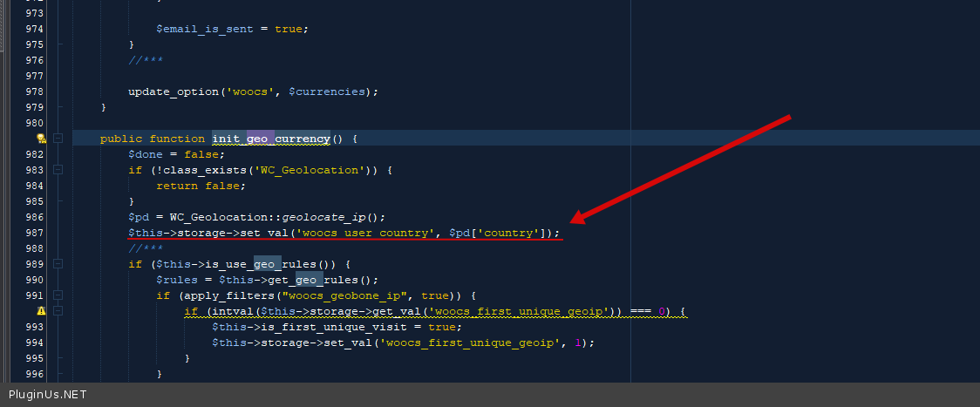980x407 pixels.
Task: Collapse the class_exists if-block on line 983
Action: (x=58, y=170)
